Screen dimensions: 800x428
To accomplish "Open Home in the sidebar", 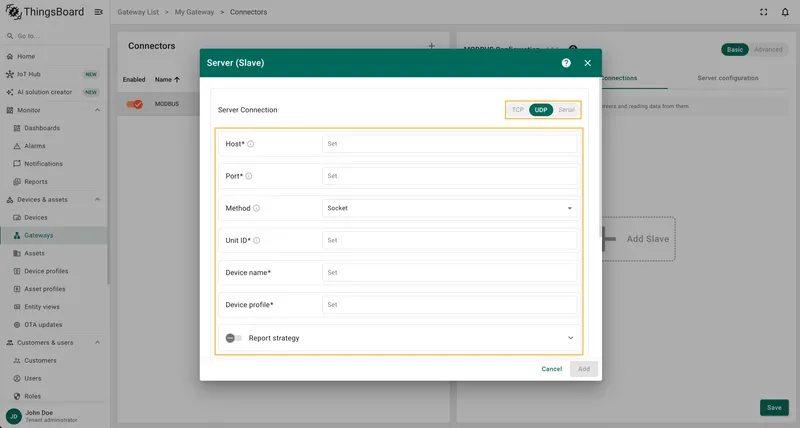I will 54,56.
